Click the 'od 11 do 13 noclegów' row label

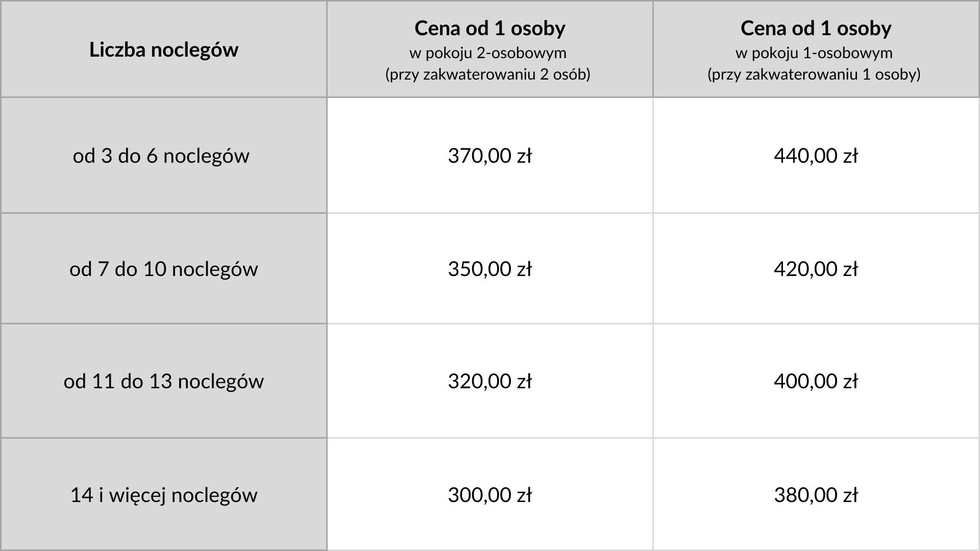[x=164, y=381]
